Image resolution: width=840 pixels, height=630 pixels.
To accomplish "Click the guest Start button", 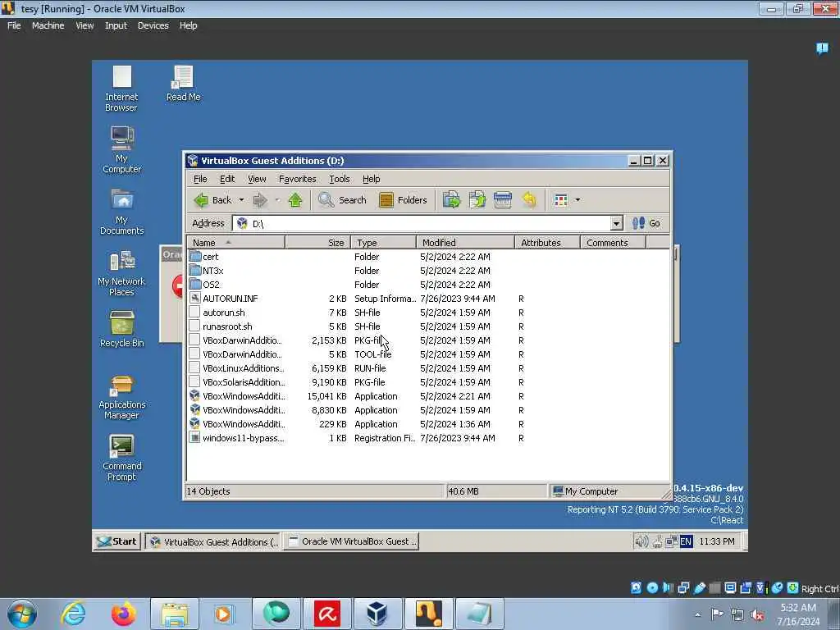I will (117, 541).
